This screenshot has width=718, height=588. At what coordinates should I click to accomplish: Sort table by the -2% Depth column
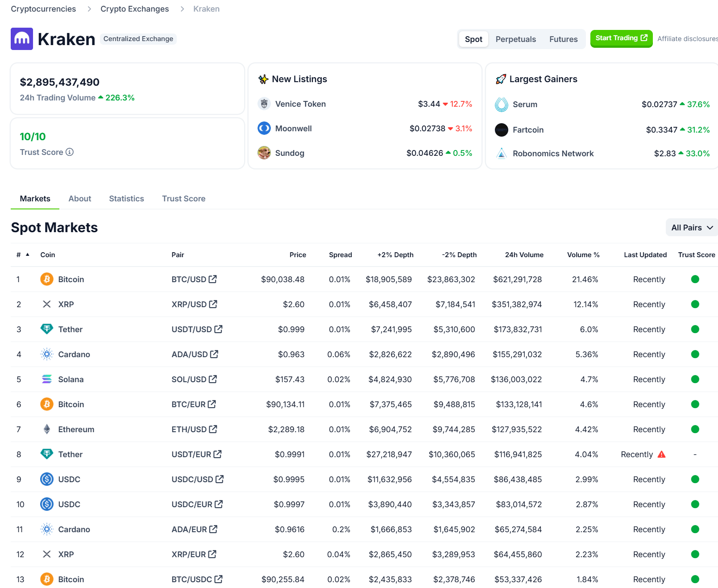point(459,254)
